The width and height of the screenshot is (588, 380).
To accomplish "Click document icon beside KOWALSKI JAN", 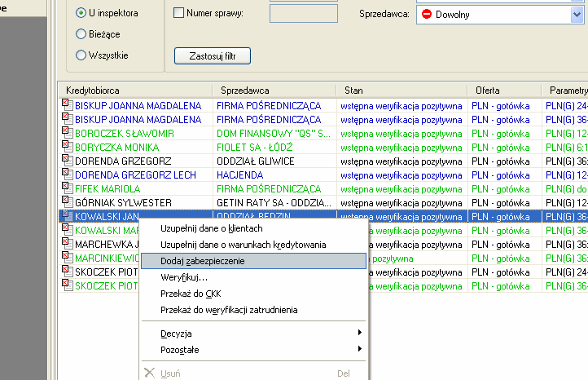I will point(67,215).
